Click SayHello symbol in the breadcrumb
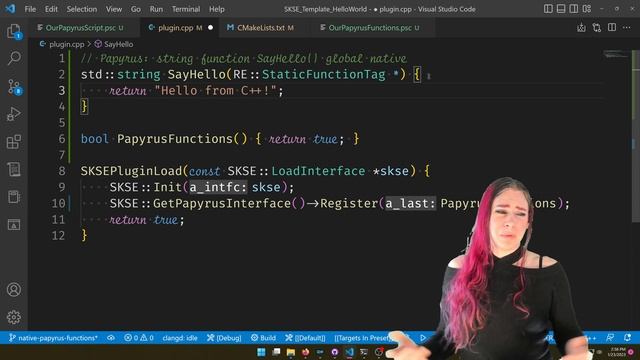Viewport: 640px width, 360px height. coord(118,44)
